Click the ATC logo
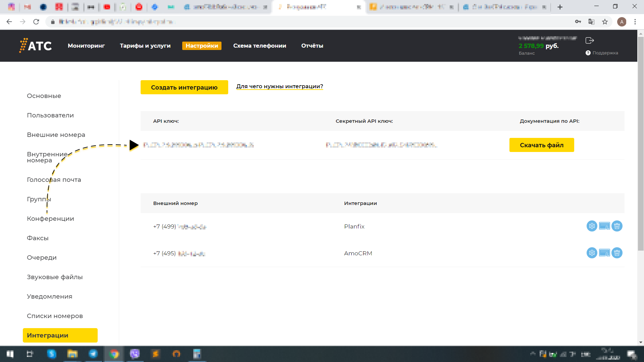The image size is (644, 362). [36, 46]
